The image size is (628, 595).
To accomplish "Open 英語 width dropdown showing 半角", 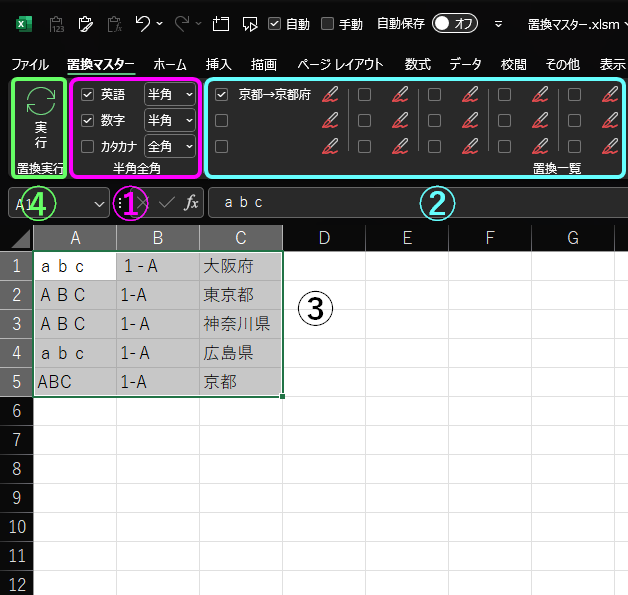I will (x=170, y=94).
